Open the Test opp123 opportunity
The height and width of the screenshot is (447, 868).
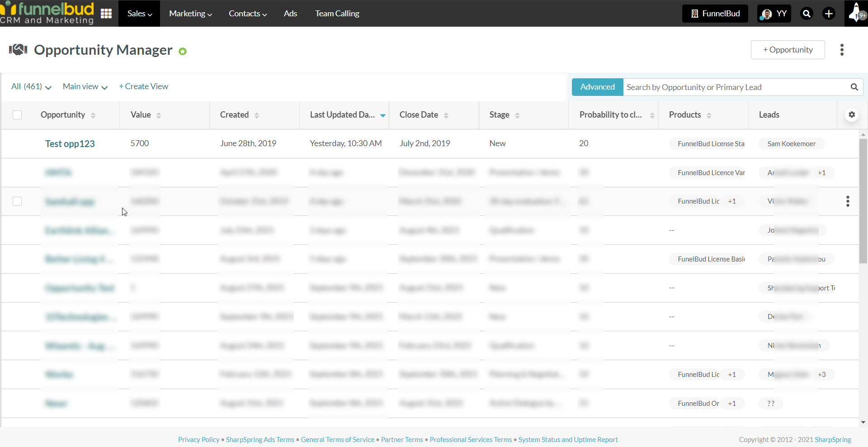[x=70, y=144]
